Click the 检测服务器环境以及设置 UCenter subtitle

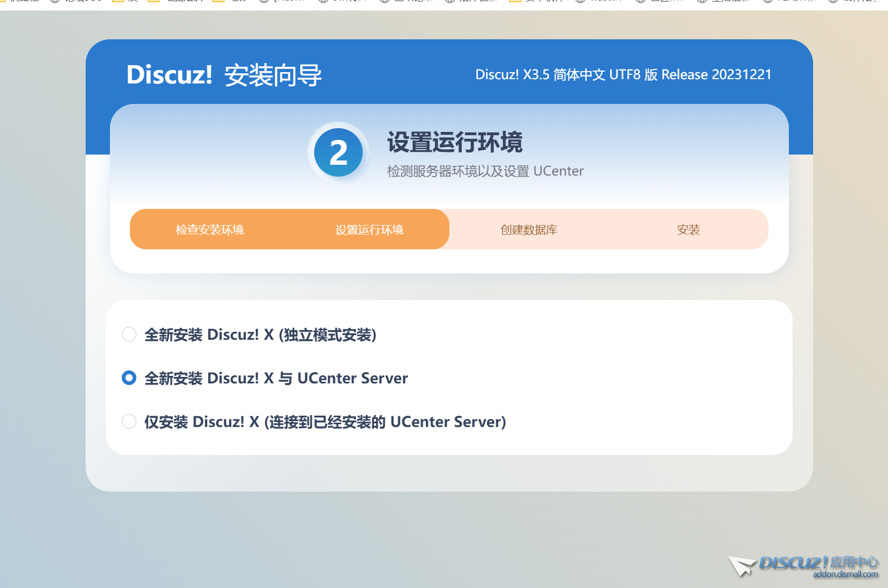tap(485, 171)
